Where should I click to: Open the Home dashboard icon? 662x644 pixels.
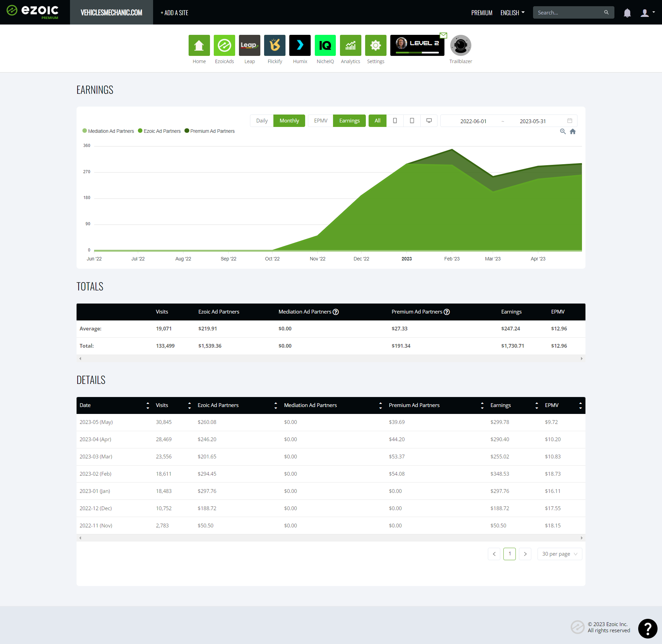point(199,45)
